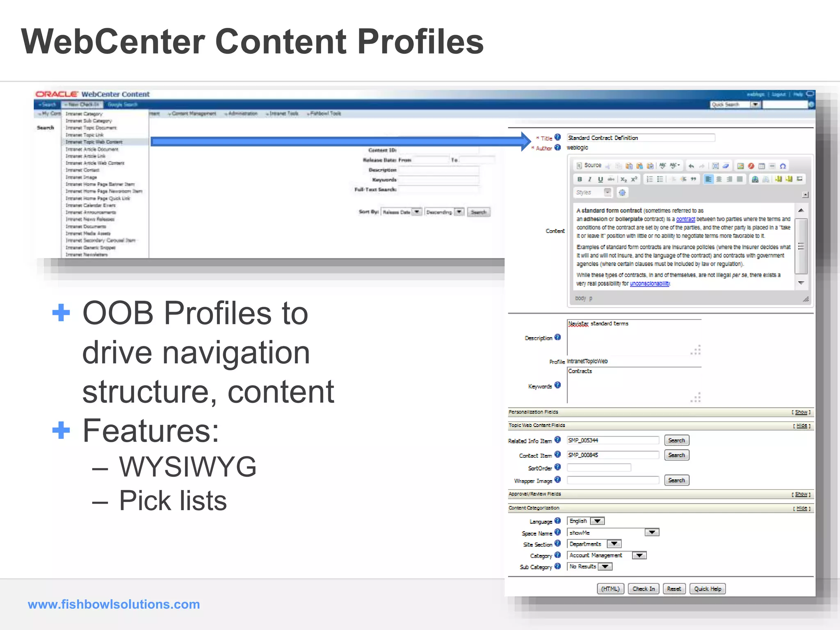Insert a horizontal line
Image resolution: width=840 pixels, height=630 pixels.
tap(772, 166)
